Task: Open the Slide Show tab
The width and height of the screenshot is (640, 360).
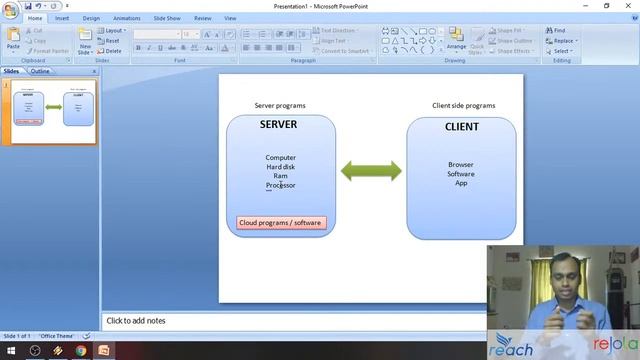Action: click(167, 18)
